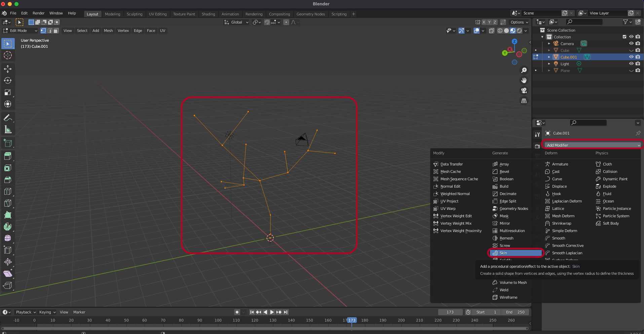Open the Vertex menu in viewport header
This screenshot has height=334, width=644.
point(123,31)
